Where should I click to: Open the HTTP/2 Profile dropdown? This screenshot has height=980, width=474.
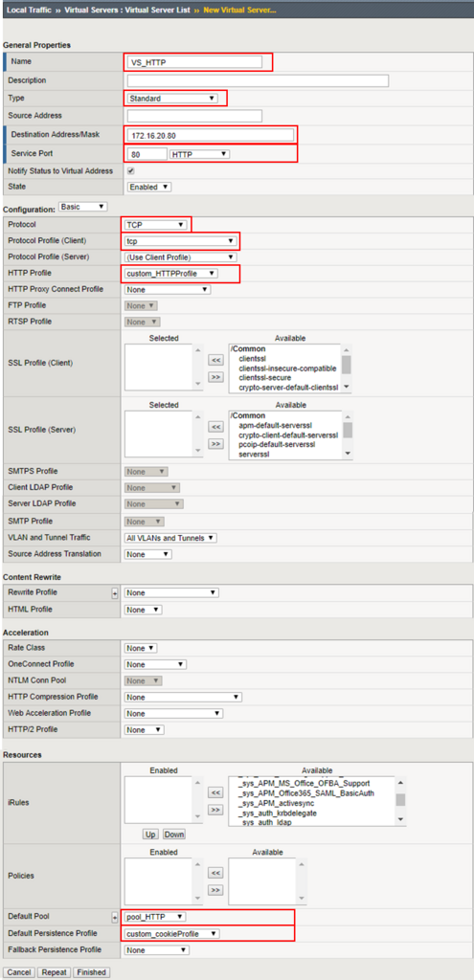[145, 729]
